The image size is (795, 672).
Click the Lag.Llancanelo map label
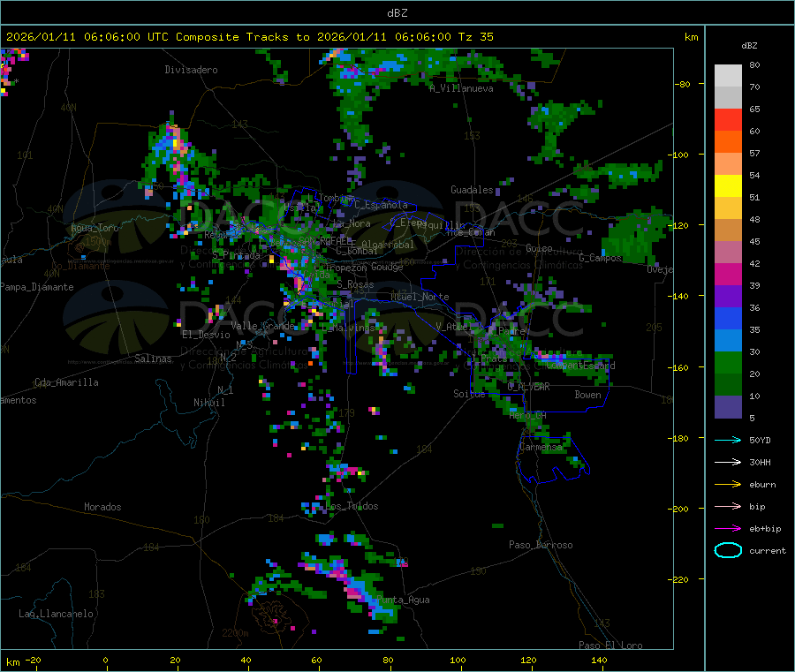pyautogui.click(x=56, y=614)
